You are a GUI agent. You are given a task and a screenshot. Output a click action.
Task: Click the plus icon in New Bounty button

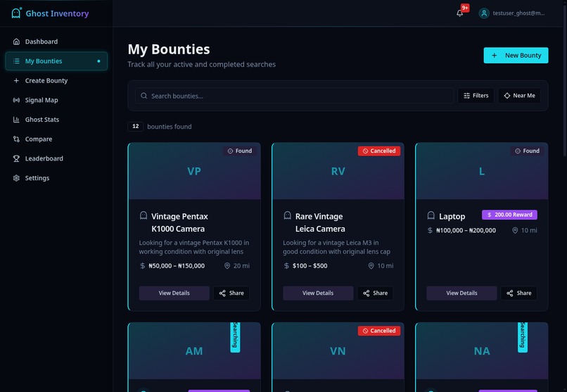[x=495, y=56]
